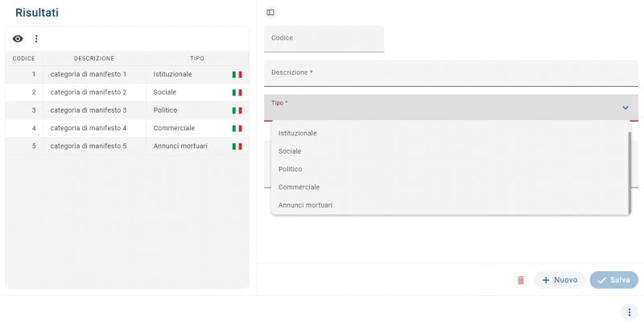This screenshot has width=644, height=326.
Task: Click Italian flag in Politico row
Action: click(x=237, y=110)
